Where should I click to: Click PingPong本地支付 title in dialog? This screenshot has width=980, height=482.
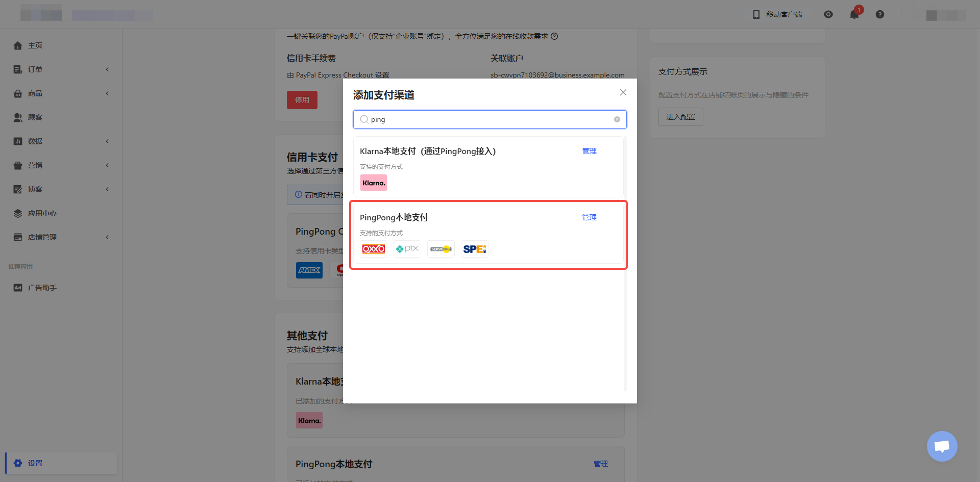394,217
